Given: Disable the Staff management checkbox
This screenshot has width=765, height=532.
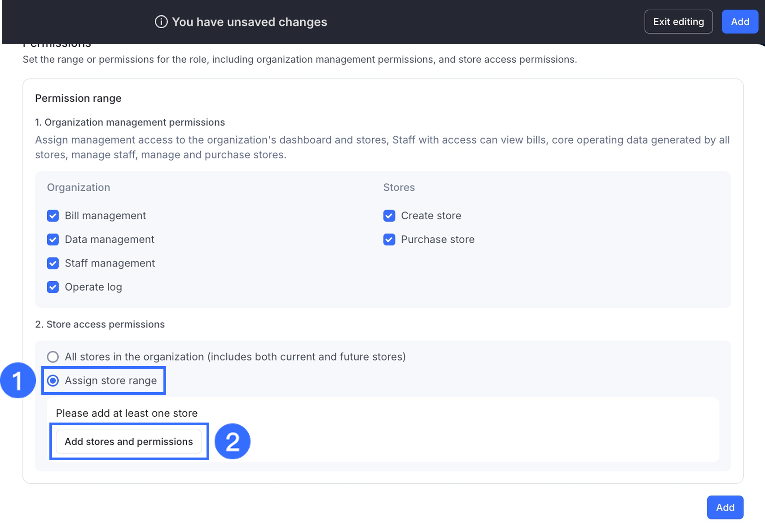Looking at the screenshot, I should click(x=53, y=263).
